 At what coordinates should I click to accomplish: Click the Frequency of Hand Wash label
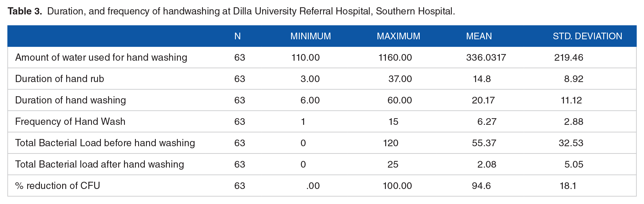pos(70,122)
